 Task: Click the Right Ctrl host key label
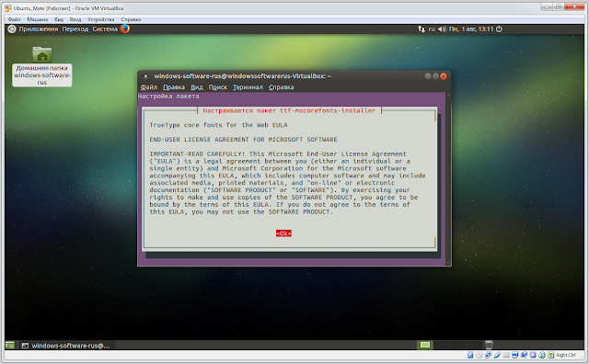click(566, 355)
